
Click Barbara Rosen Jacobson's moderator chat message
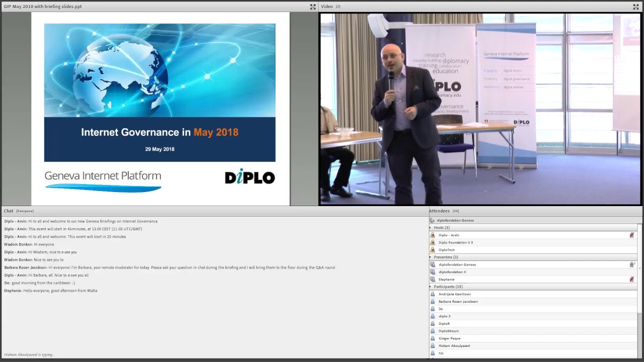(170, 267)
